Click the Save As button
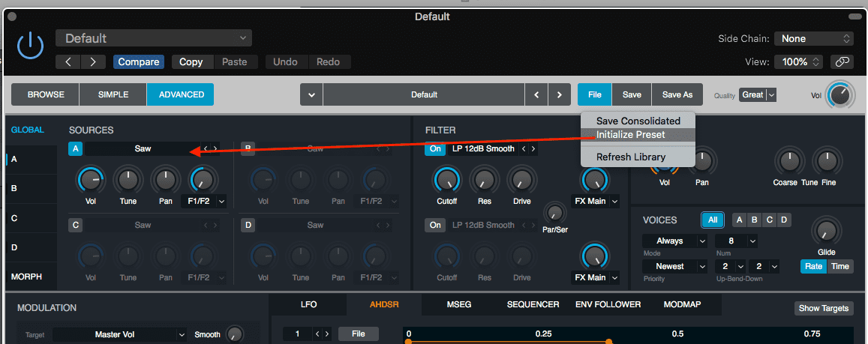The width and height of the screenshot is (868, 344). 677,94
